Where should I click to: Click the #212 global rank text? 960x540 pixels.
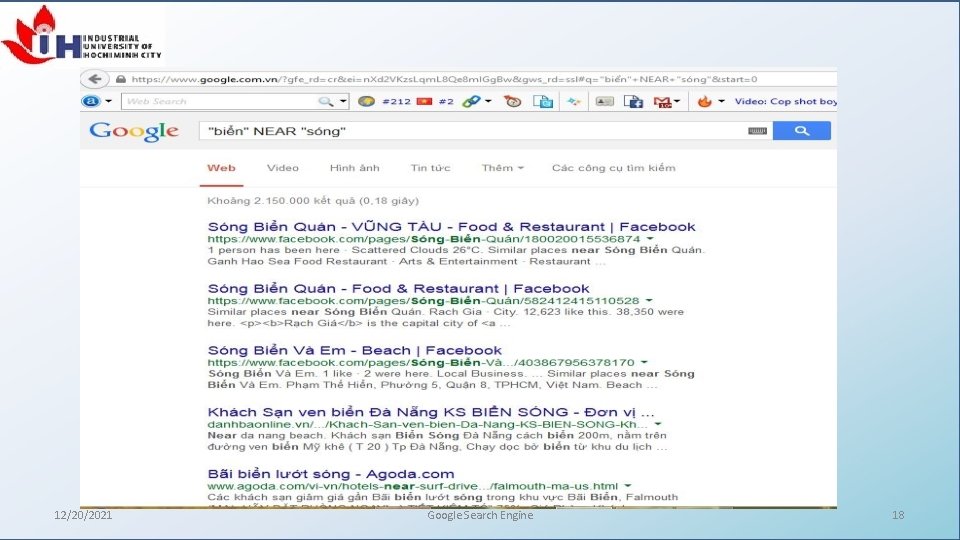point(396,101)
